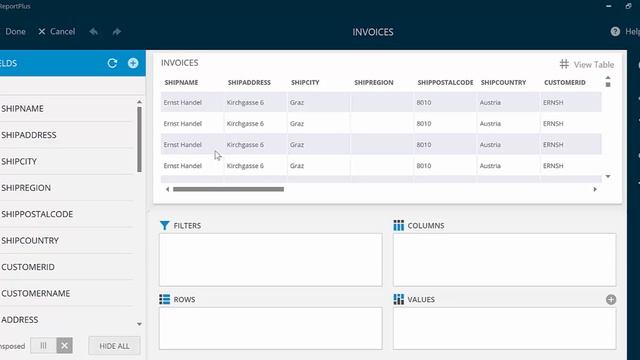Click Done to finish editing
The width and height of the screenshot is (640, 360).
(x=15, y=31)
